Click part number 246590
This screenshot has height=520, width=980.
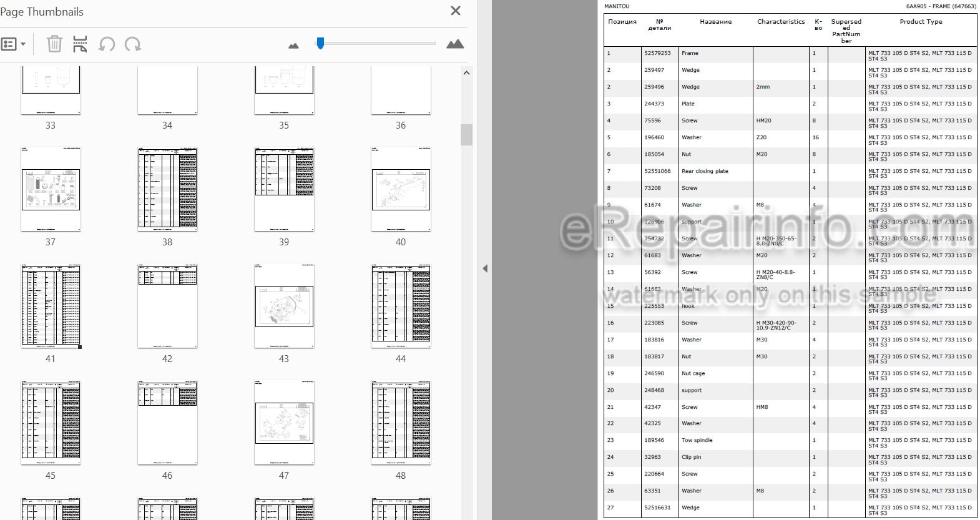click(x=654, y=373)
